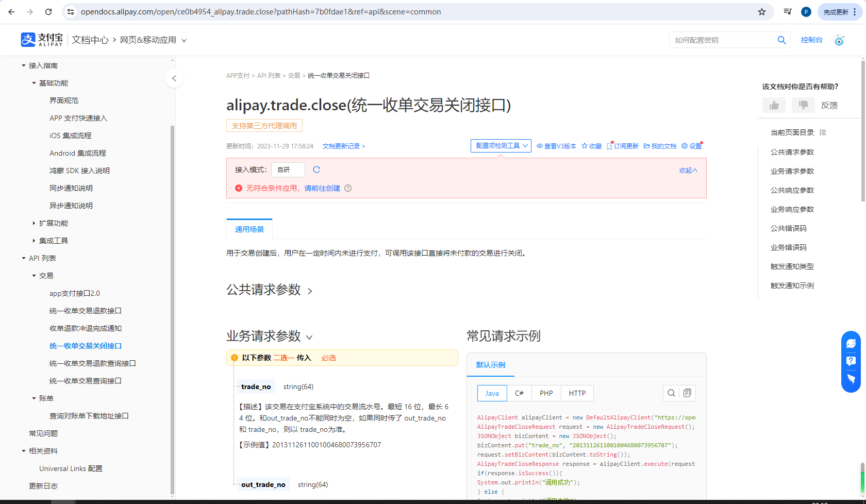Click APP支付 breadcrumb

click(238, 76)
